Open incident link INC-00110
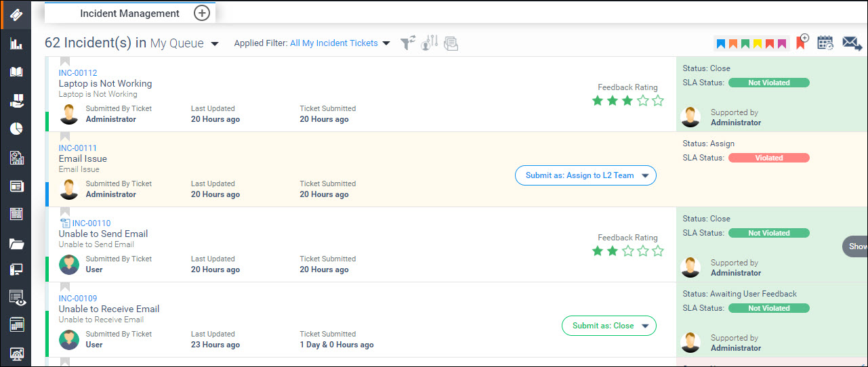868x367 pixels. tap(91, 223)
